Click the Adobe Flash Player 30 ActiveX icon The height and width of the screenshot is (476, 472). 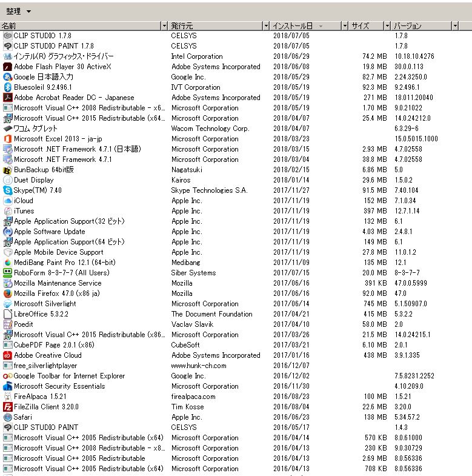pos(8,67)
